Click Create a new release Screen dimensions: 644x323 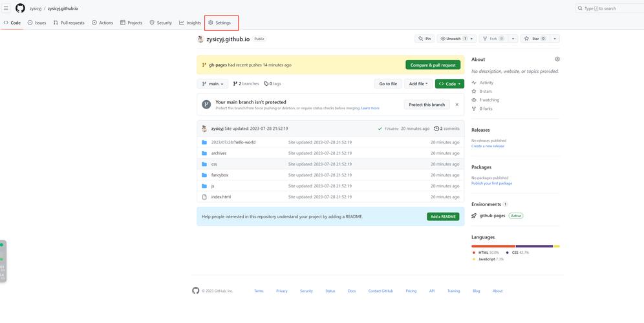pos(488,146)
